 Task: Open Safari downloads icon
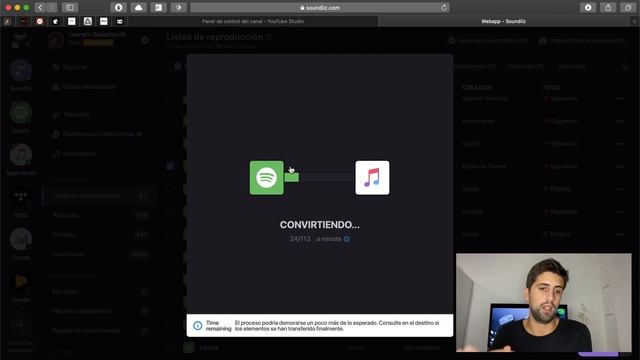pyautogui.click(x=588, y=7)
